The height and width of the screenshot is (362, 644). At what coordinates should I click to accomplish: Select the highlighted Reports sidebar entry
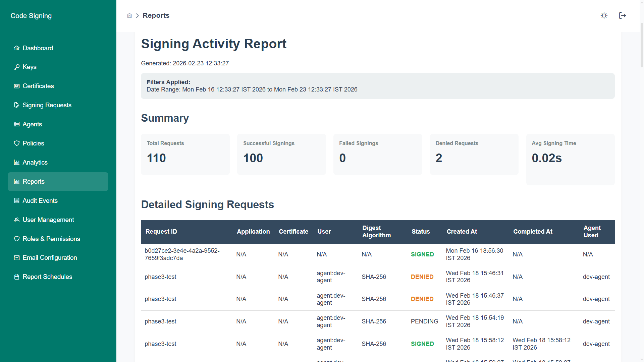[33, 181]
